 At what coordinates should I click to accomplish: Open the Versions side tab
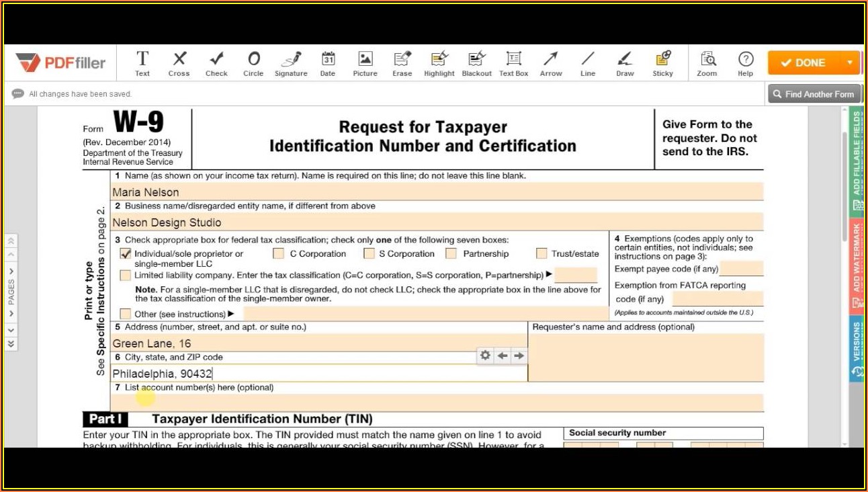point(857,348)
